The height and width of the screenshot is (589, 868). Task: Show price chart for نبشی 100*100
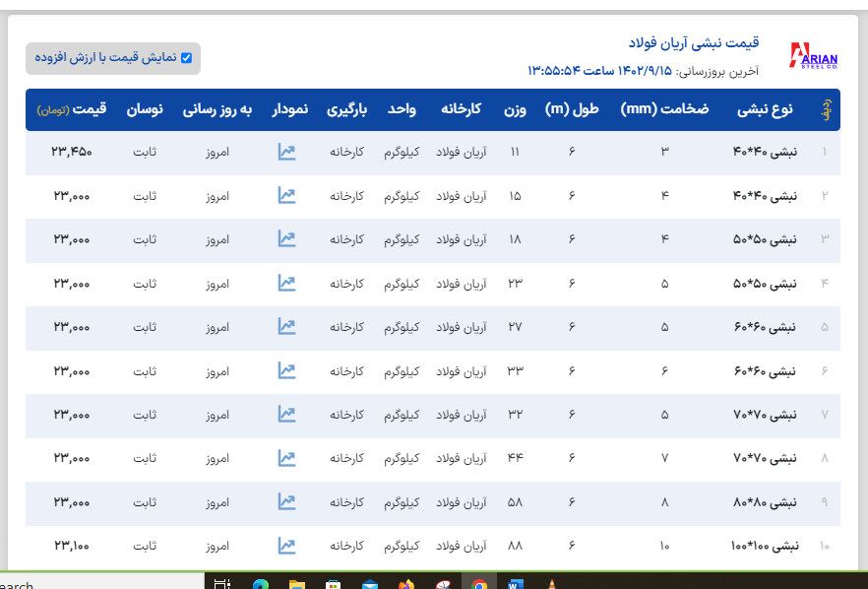point(286,545)
